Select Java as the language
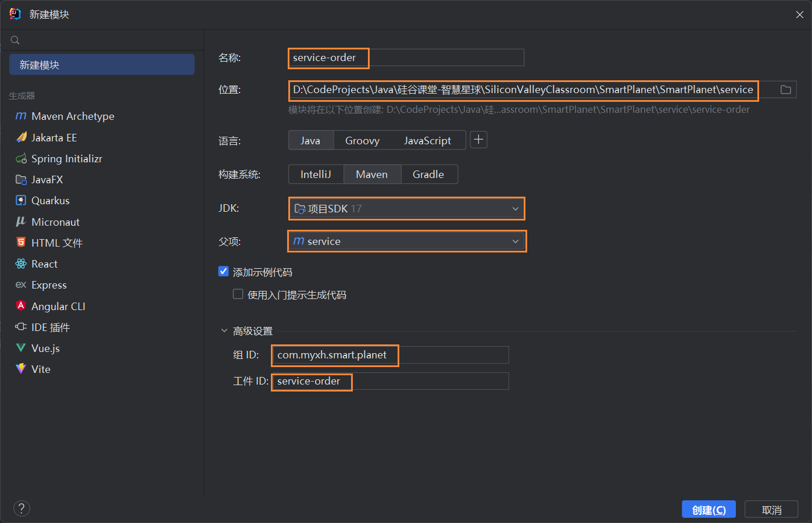The width and height of the screenshot is (812, 523). point(310,140)
